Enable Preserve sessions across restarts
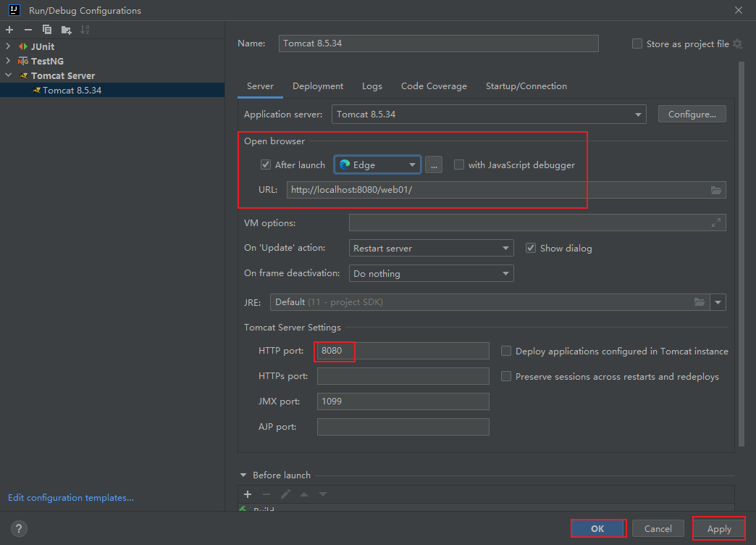756x545 pixels. [506, 376]
